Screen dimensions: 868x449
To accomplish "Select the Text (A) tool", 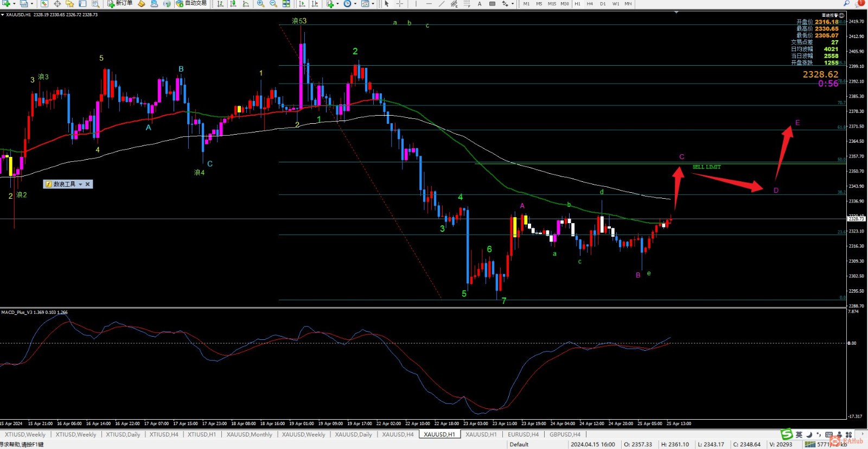I will coord(480,4).
